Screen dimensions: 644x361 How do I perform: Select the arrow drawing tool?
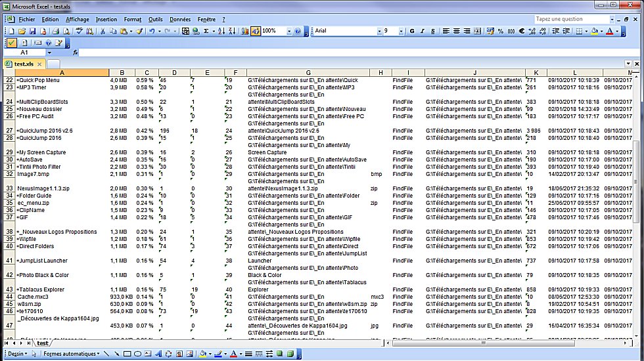(117, 354)
